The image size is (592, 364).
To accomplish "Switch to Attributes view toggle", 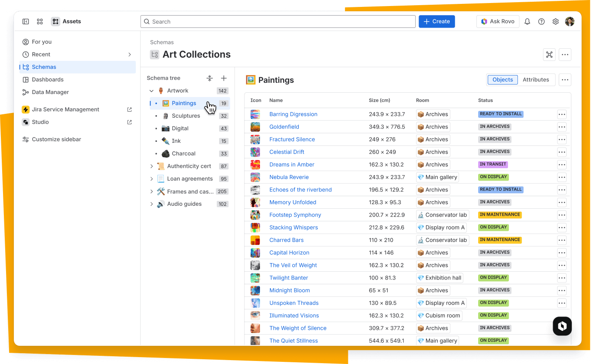I will click(536, 80).
